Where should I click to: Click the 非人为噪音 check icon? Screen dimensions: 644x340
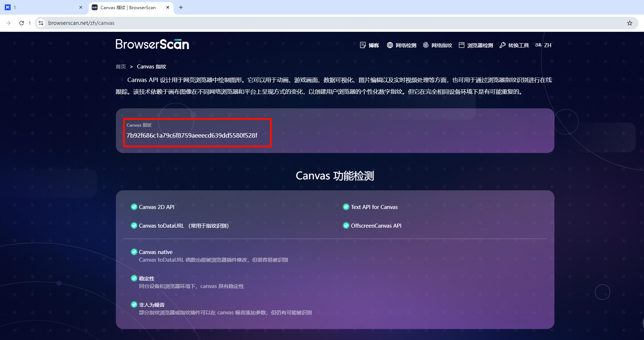click(134, 304)
